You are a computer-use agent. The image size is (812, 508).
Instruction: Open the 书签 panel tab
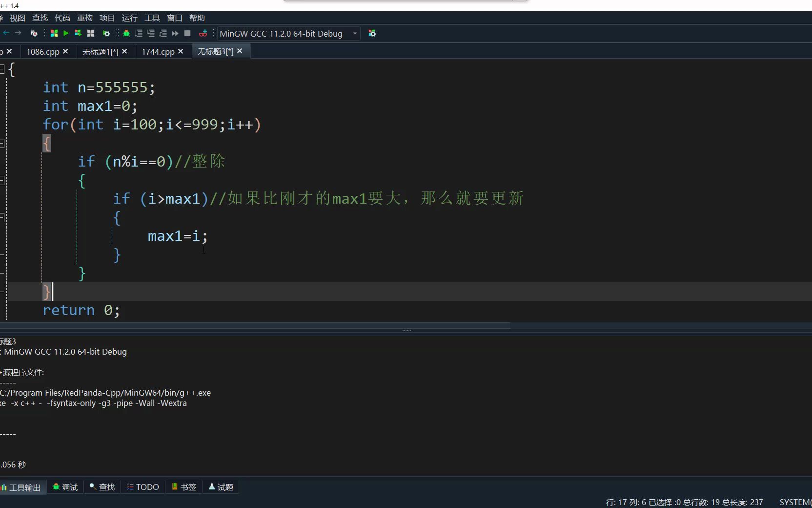pyautogui.click(x=184, y=487)
